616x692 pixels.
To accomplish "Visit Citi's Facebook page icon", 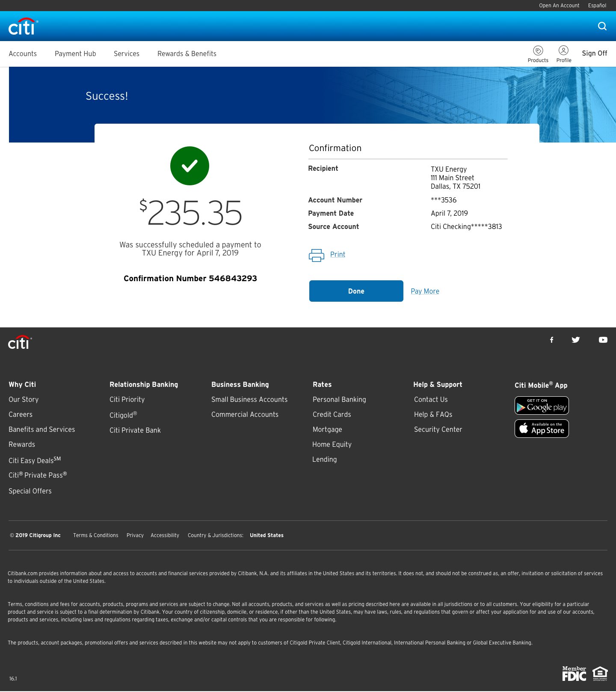I will pos(552,340).
